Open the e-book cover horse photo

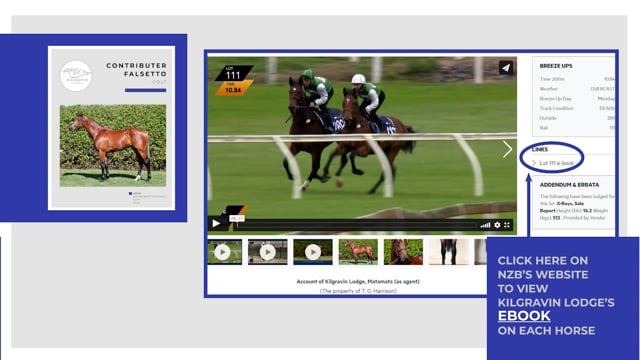(x=113, y=145)
